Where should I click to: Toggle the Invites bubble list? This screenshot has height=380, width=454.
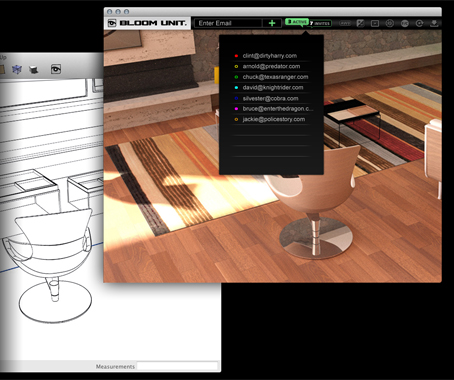click(x=320, y=23)
